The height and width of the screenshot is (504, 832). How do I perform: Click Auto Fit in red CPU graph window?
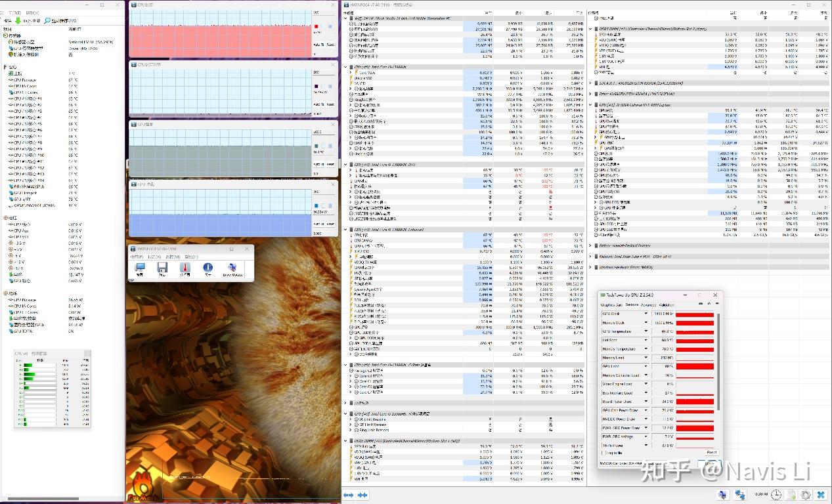[318, 45]
